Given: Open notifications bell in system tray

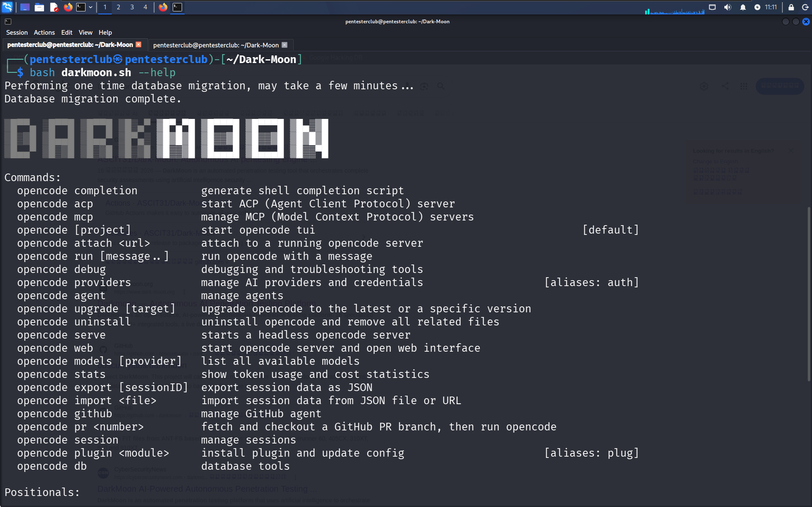Looking at the screenshot, I should tap(743, 7).
